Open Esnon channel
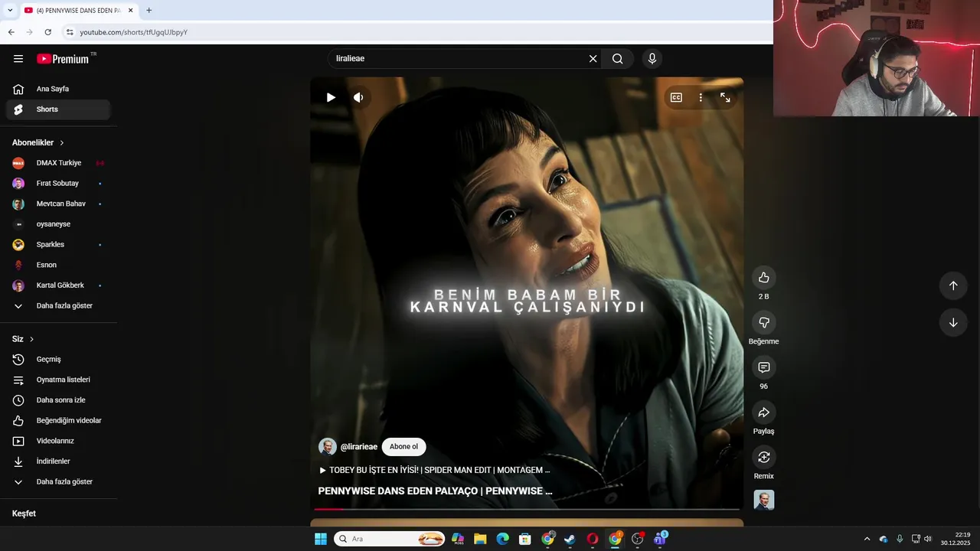The height and width of the screenshot is (551, 980). point(58,265)
